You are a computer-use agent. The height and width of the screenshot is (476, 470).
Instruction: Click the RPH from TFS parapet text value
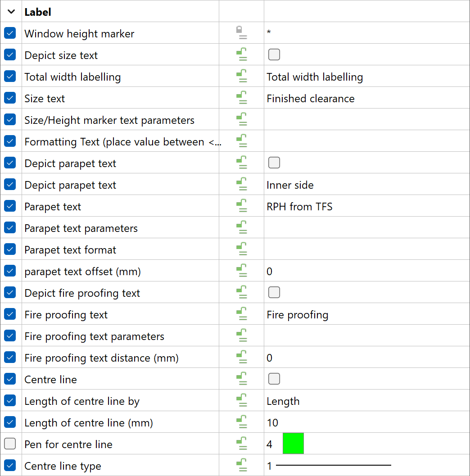click(x=299, y=207)
